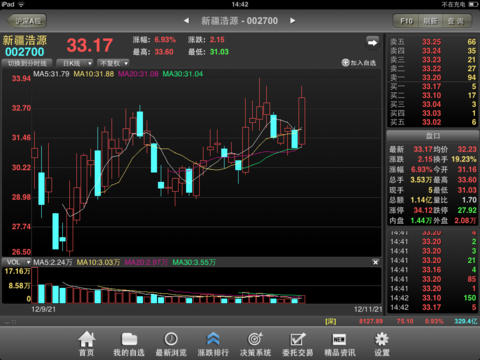The width and height of the screenshot is (480, 360).
Task: Click the 最低 31.03 value in header
Action: [x=219, y=52]
